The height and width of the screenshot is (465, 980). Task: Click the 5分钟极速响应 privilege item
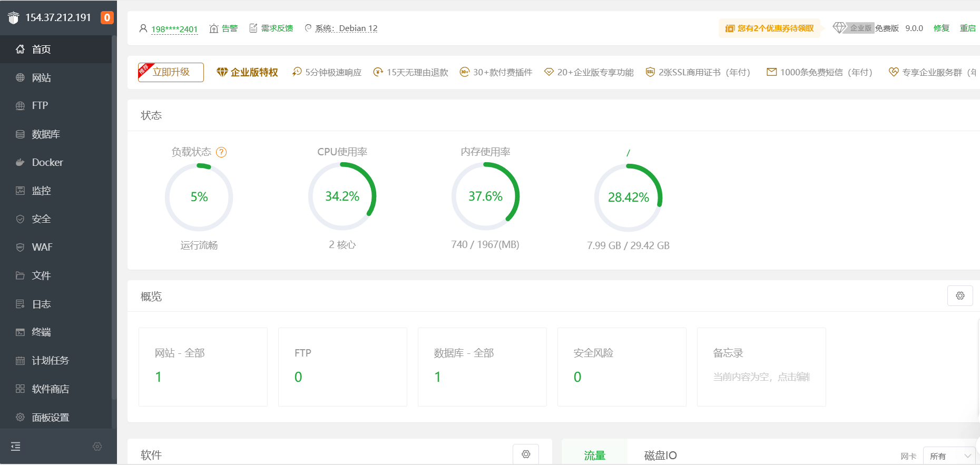327,72
